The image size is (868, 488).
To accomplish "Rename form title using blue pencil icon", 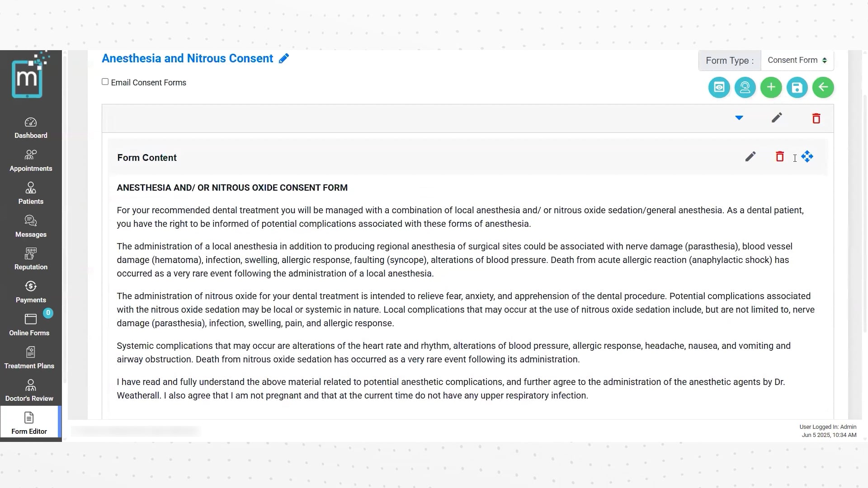I will [x=284, y=59].
